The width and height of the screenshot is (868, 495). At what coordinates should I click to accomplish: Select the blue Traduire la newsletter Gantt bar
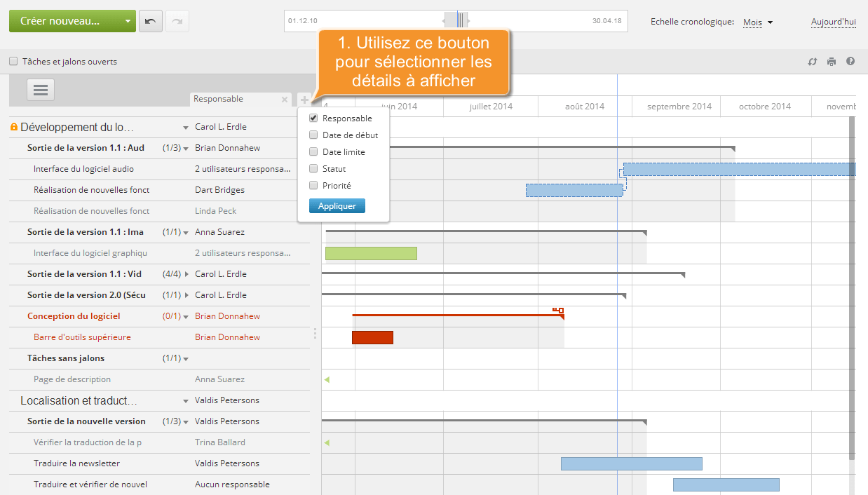[631, 463]
